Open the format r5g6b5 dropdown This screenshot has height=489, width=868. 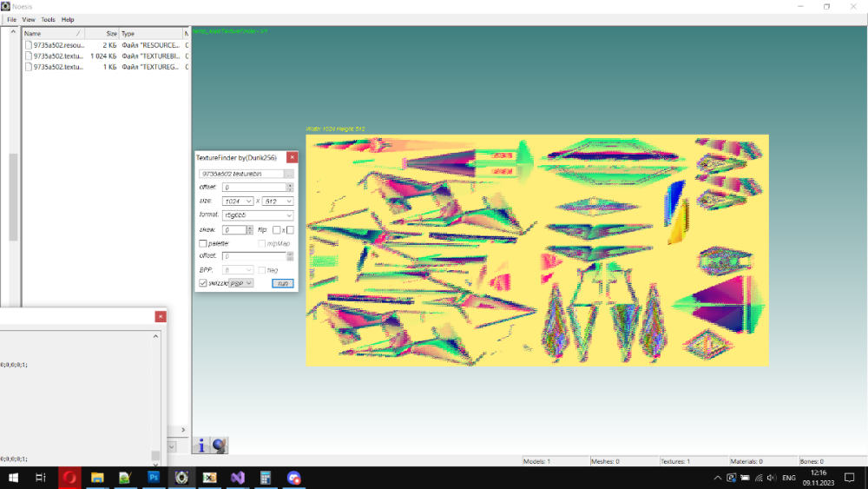point(258,215)
